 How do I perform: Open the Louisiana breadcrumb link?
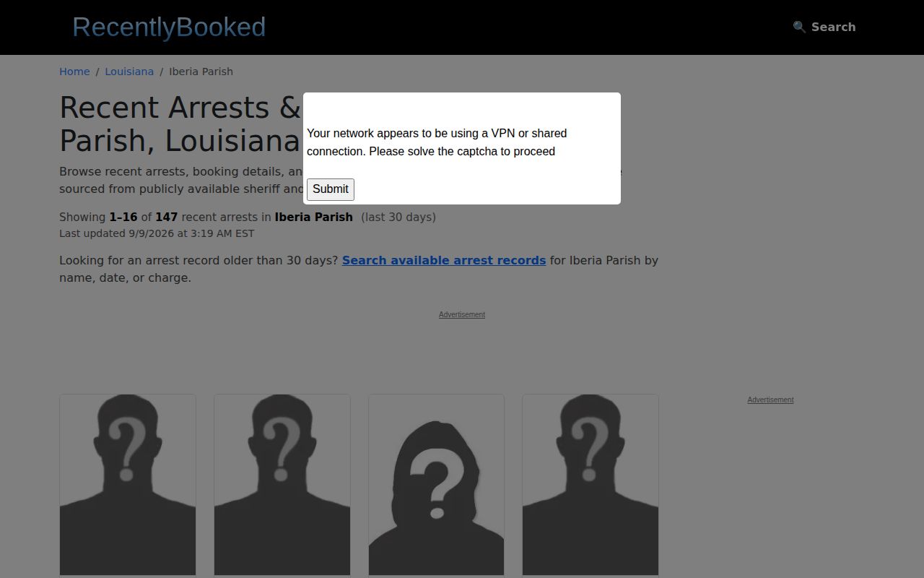coord(129,72)
